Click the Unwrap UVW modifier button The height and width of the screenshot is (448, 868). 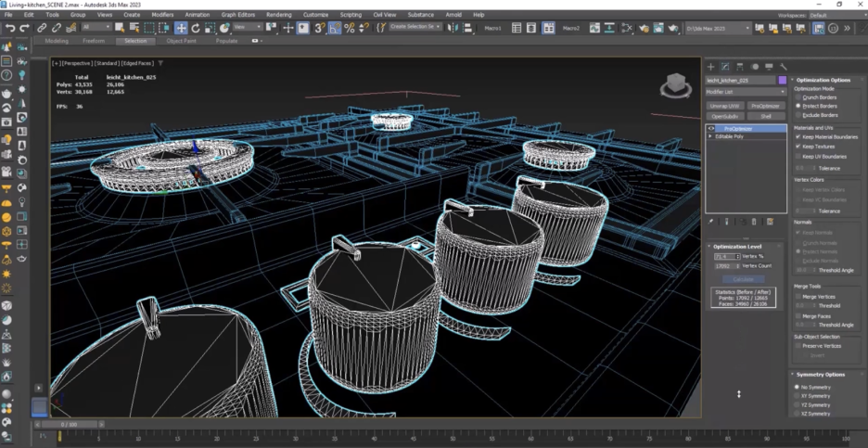(x=725, y=106)
